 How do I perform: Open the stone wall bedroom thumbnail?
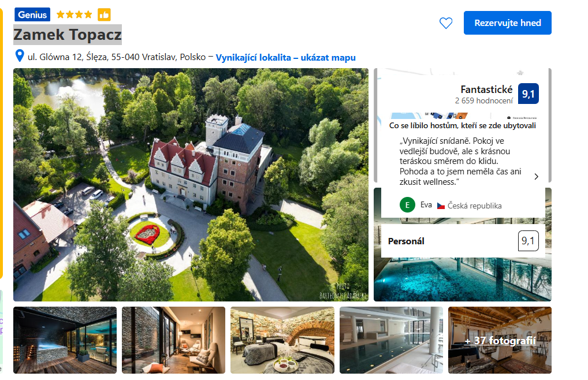click(282, 340)
